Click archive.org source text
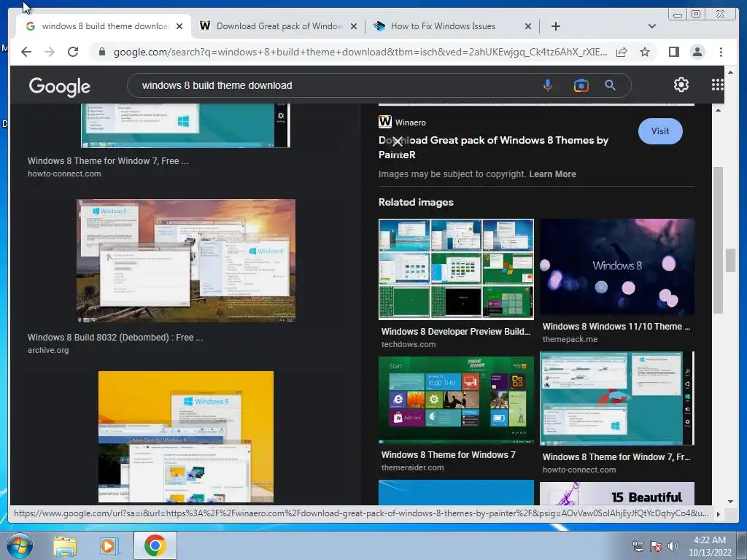The width and height of the screenshot is (747, 560). 48,350
